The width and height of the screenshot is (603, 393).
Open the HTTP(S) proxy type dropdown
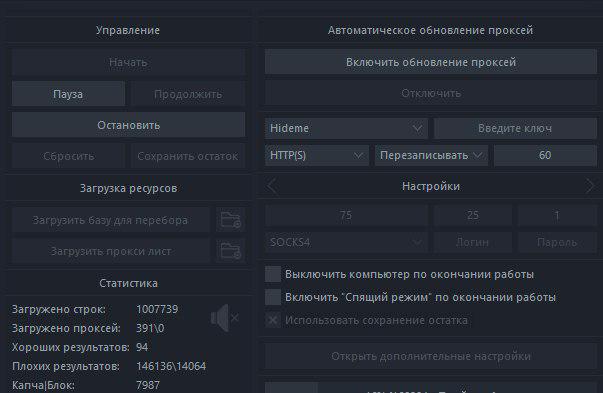click(317, 155)
